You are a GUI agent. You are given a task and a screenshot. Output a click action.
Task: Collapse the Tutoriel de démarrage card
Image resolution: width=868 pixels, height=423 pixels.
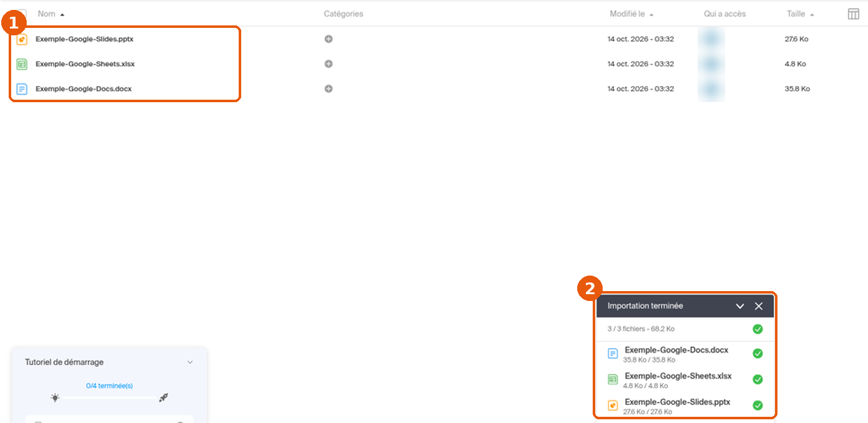pyautogui.click(x=190, y=362)
